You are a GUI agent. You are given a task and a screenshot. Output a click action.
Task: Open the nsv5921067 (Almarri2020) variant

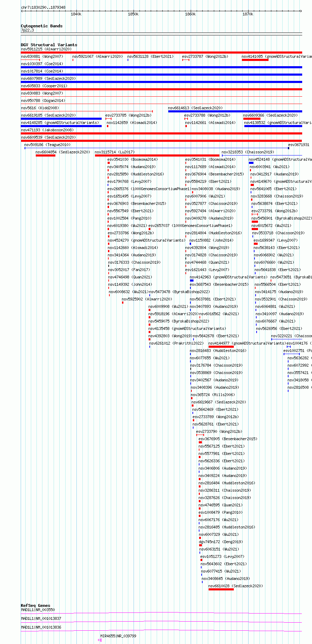tap(97, 56)
